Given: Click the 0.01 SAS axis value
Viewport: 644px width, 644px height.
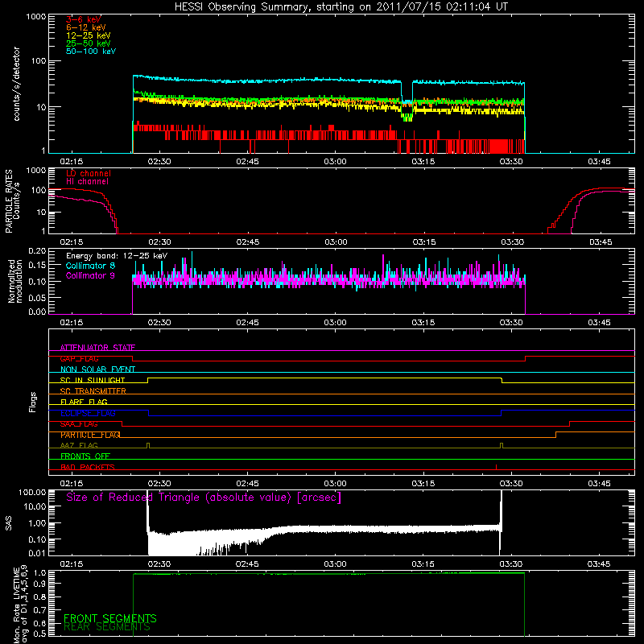Looking at the screenshot, I should click(x=37, y=553).
